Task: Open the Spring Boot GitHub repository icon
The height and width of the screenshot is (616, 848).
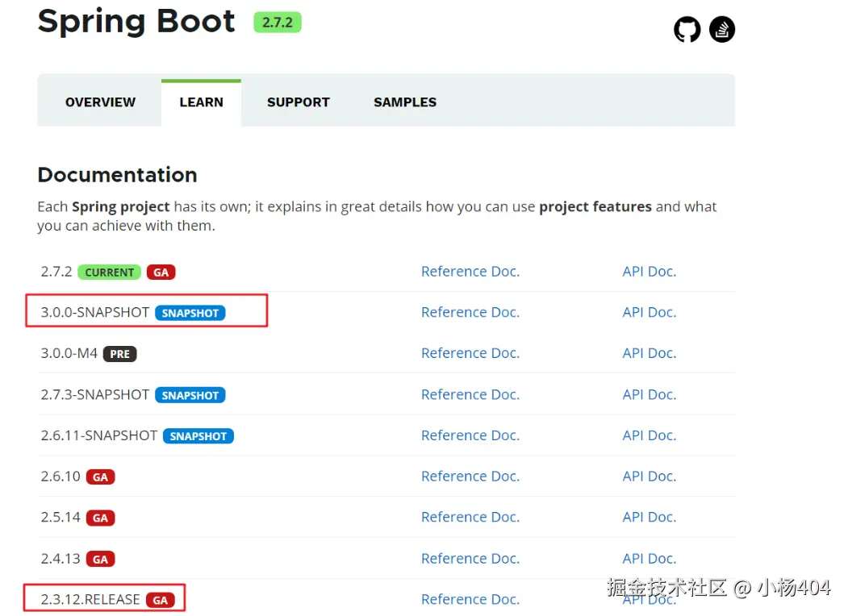Action: point(687,29)
